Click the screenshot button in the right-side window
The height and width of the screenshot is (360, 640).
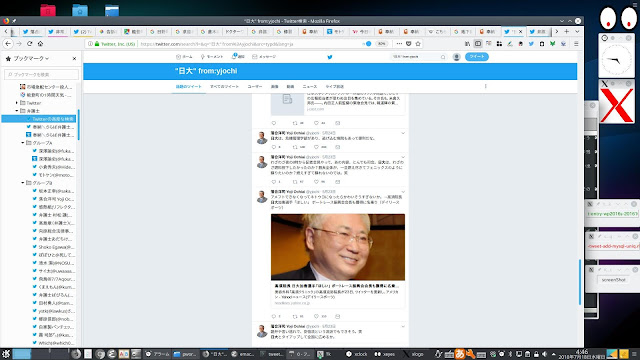coord(613,280)
